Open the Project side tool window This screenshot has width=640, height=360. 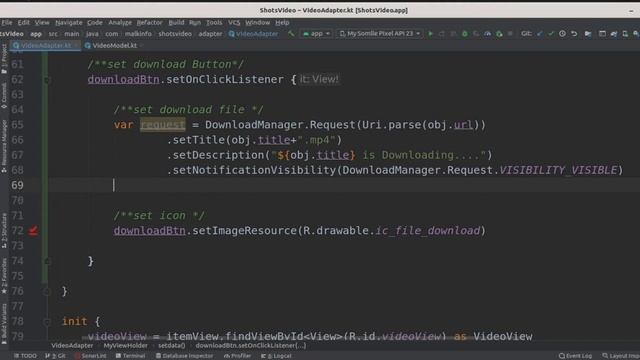pos(4,59)
